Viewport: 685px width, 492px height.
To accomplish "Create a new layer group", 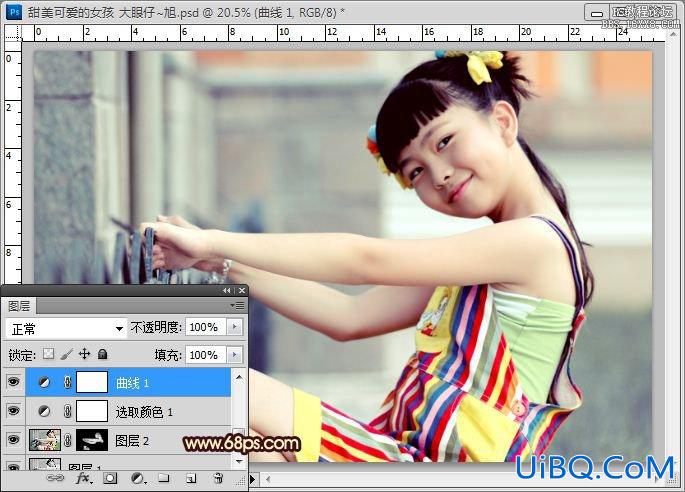I will click(164, 478).
